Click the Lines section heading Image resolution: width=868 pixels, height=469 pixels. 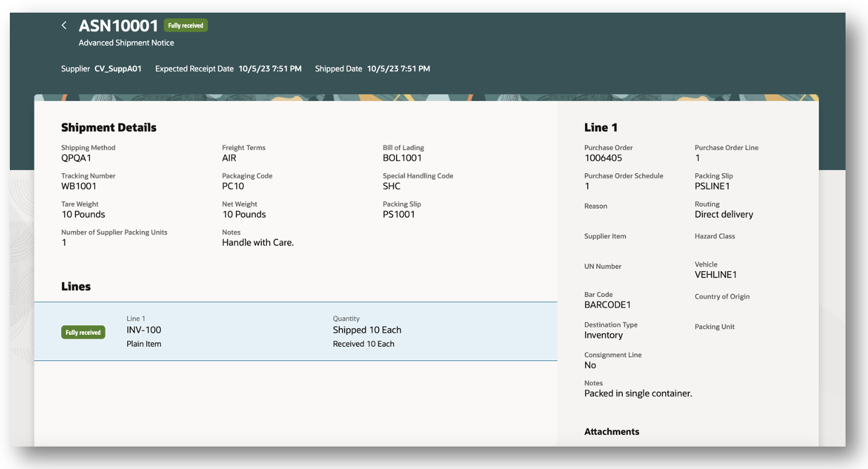click(x=76, y=286)
